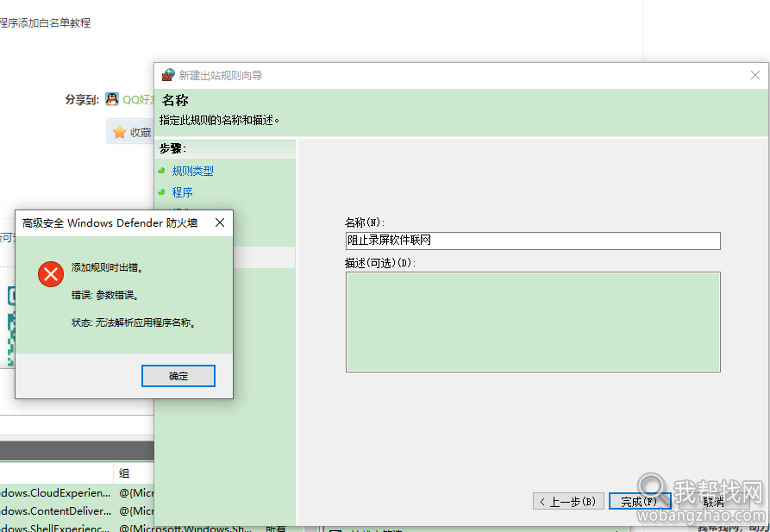Click 指定此规则的名称和描述。 subtitle
The height and width of the screenshot is (532, 770).
220,120
